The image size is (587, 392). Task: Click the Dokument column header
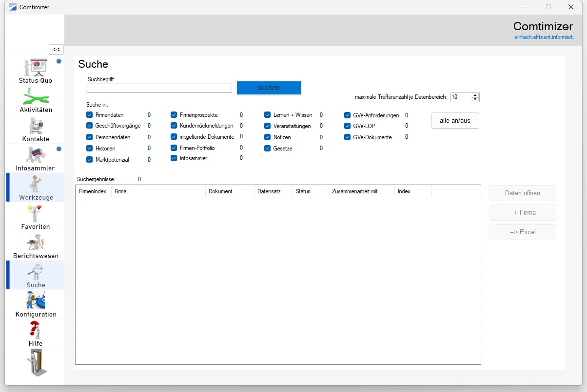[x=230, y=191]
